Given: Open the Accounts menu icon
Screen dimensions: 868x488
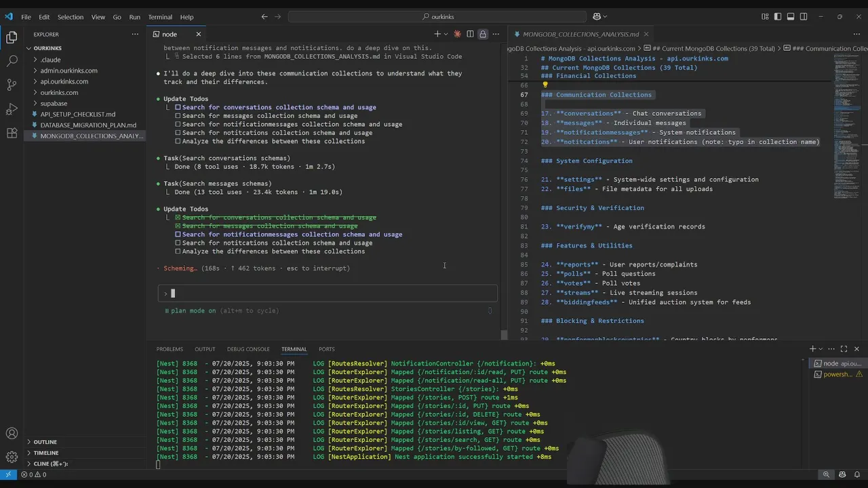Looking at the screenshot, I should [x=12, y=434].
